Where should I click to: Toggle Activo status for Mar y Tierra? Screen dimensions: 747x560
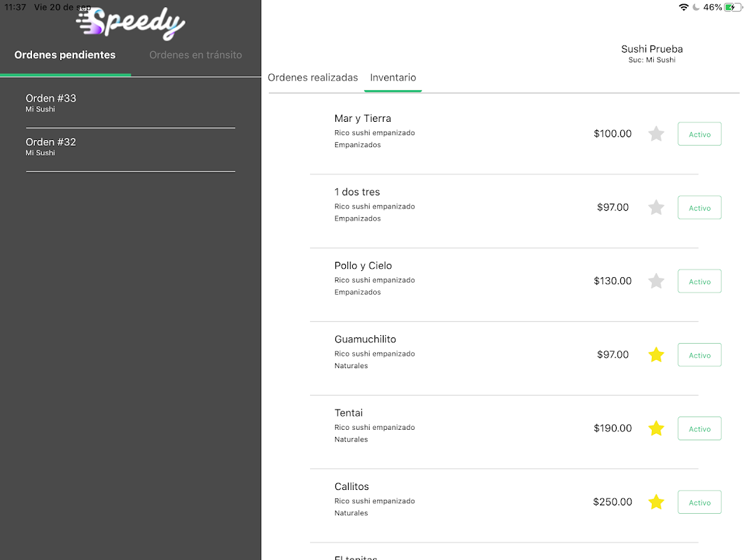699,134
